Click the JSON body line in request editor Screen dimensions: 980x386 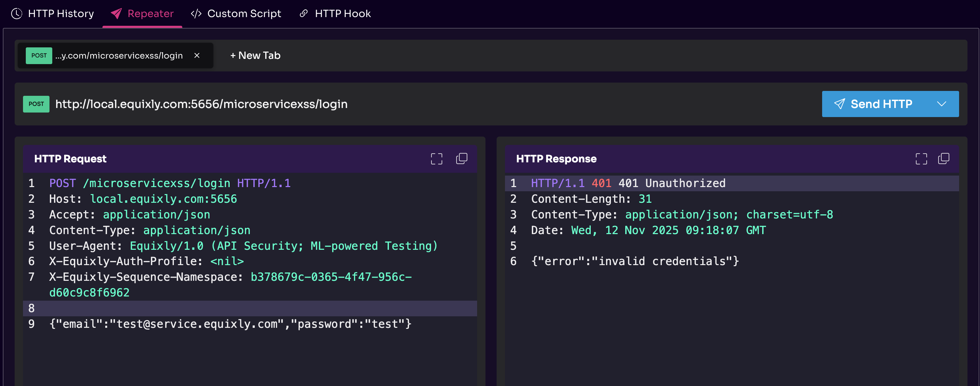pyautogui.click(x=230, y=324)
